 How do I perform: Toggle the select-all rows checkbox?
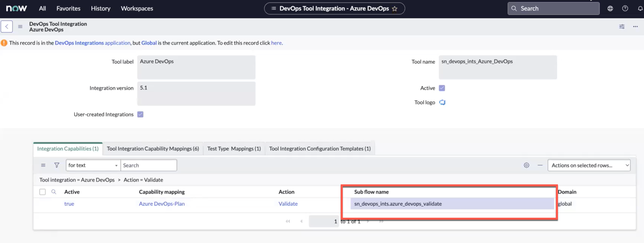(43, 192)
